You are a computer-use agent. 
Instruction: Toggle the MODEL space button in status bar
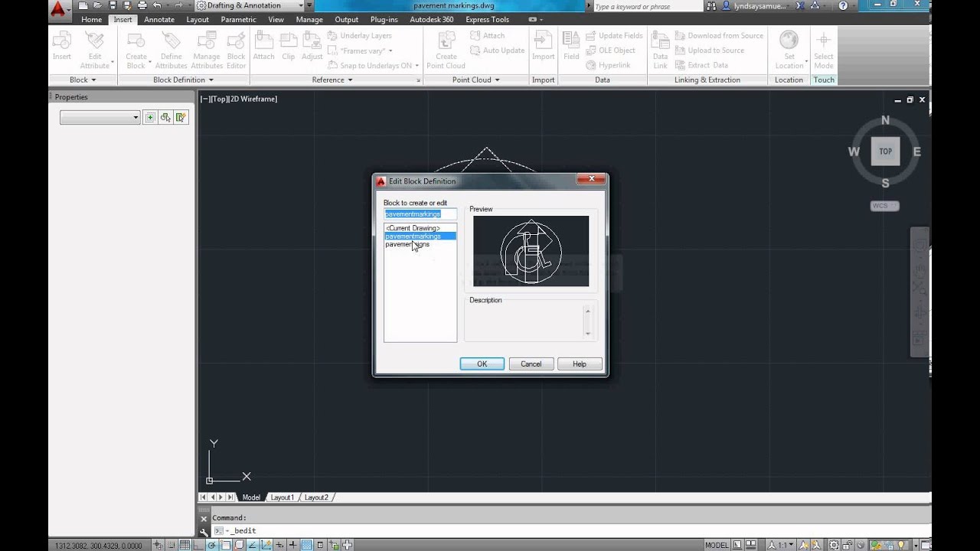[717, 545]
